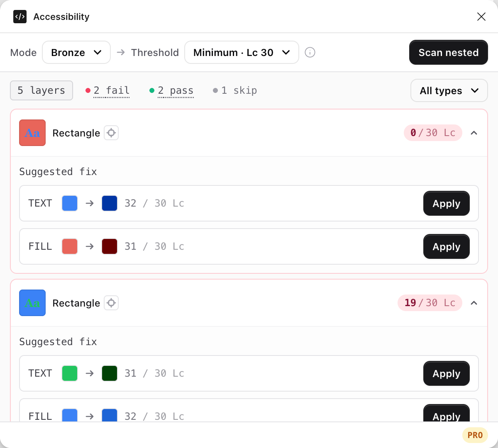Open the All types dropdown
This screenshot has width=498, height=448.
point(449,90)
